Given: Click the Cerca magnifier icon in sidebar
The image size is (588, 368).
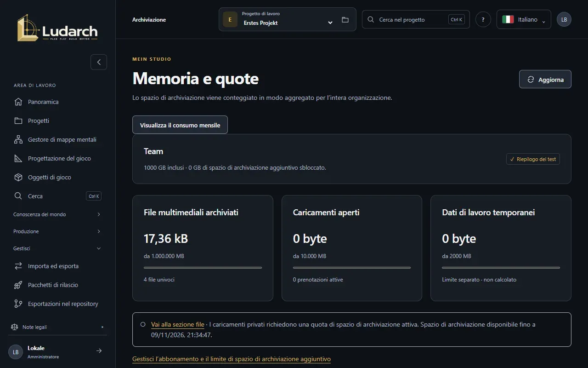Looking at the screenshot, I should (x=18, y=196).
